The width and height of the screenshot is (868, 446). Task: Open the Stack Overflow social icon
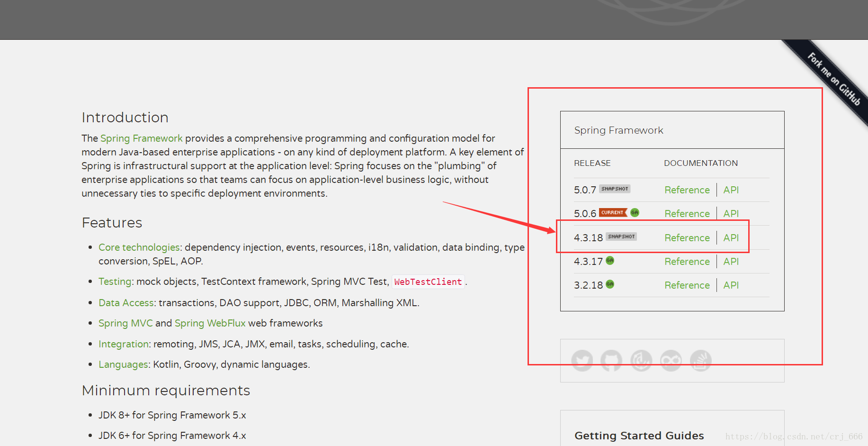701,361
